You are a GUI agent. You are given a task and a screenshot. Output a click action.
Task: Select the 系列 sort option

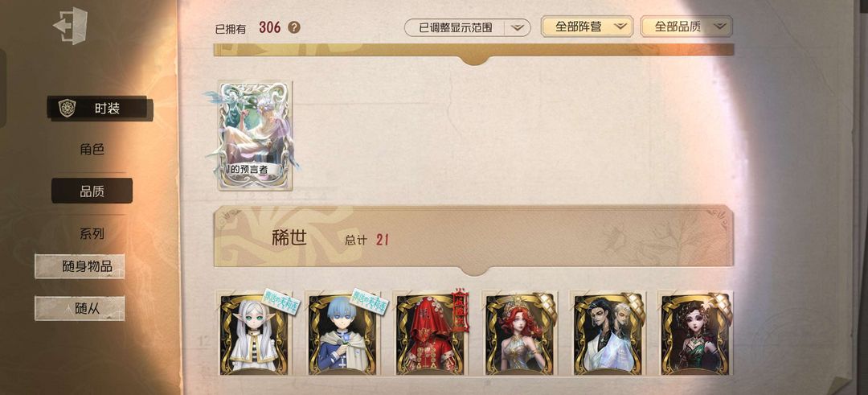click(92, 234)
